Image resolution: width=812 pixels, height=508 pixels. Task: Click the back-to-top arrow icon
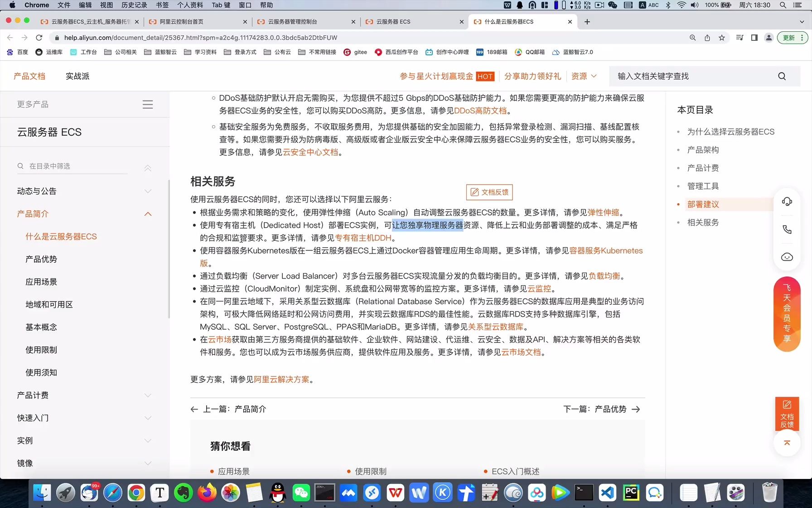pyautogui.click(x=787, y=443)
